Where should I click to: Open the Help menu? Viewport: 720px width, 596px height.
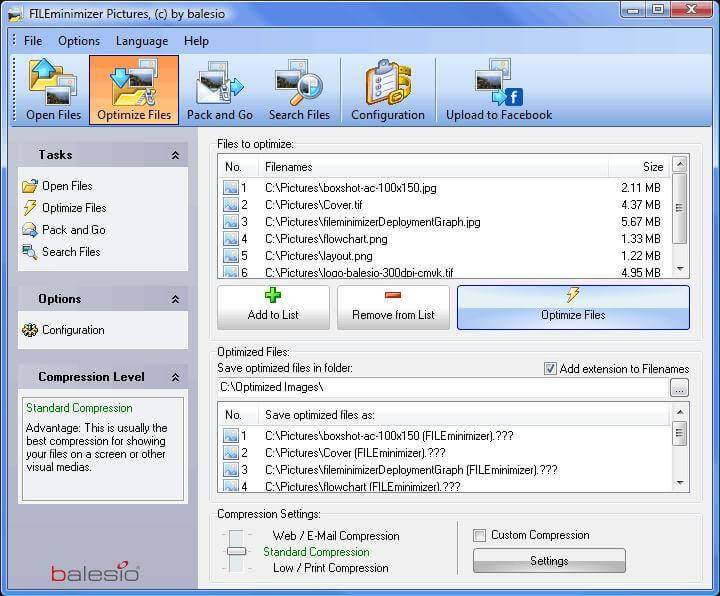pos(196,41)
